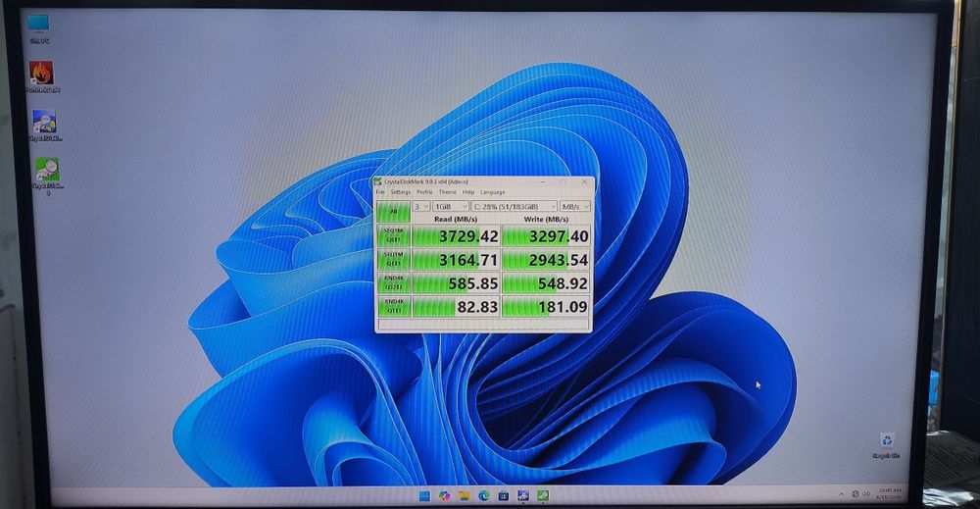
Task: Open Microsoft Edge from the taskbar
Action: [x=484, y=496]
